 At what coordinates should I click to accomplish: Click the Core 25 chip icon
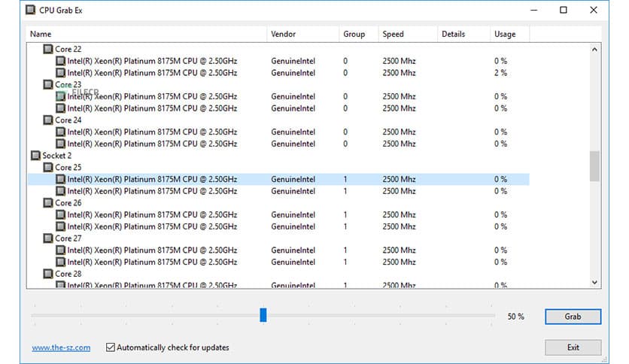[48, 167]
